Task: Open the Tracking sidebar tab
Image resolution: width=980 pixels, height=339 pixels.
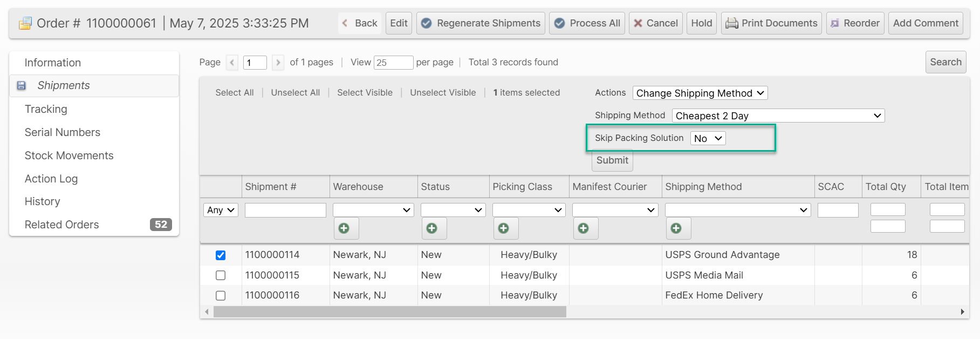Action: [46, 109]
